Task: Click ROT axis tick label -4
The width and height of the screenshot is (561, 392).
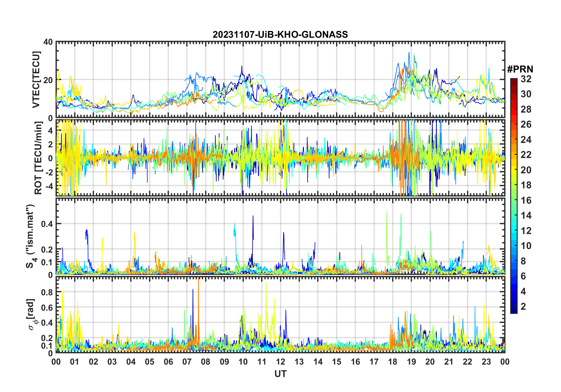Action: 49,186
